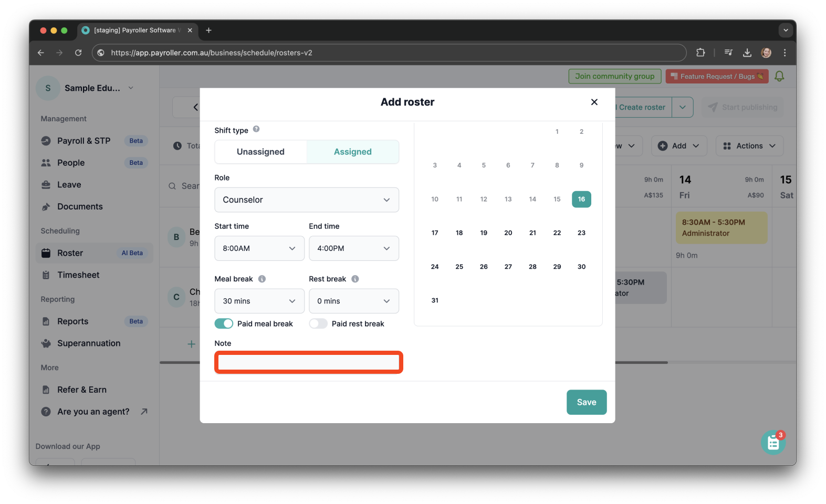The width and height of the screenshot is (826, 504).
Task: Click the Start publishing button
Action: click(x=743, y=107)
